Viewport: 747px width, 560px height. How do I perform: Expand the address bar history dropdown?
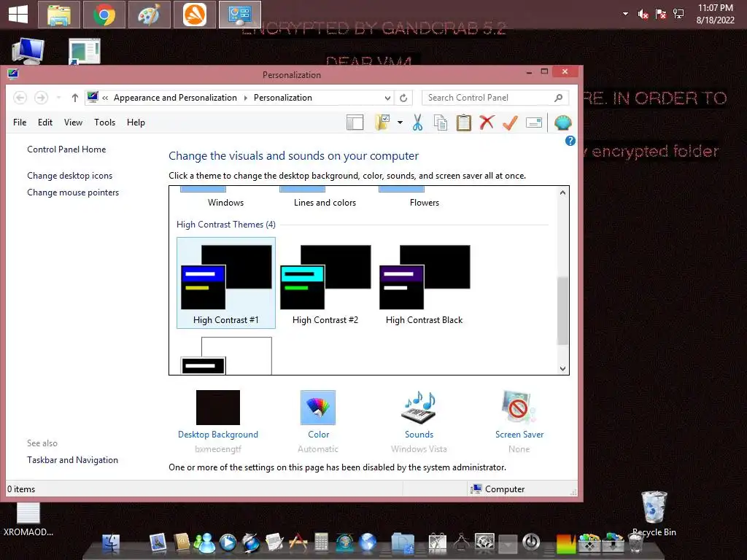coord(388,98)
